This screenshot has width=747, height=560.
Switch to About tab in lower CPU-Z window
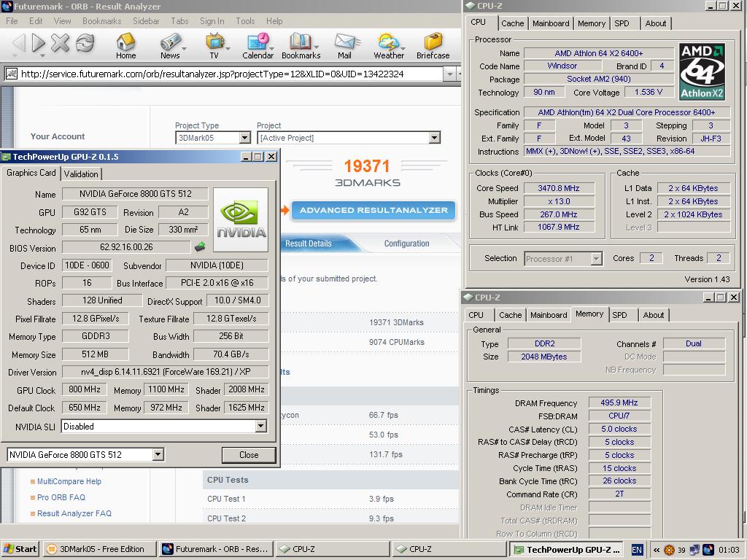click(x=653, y=315)
